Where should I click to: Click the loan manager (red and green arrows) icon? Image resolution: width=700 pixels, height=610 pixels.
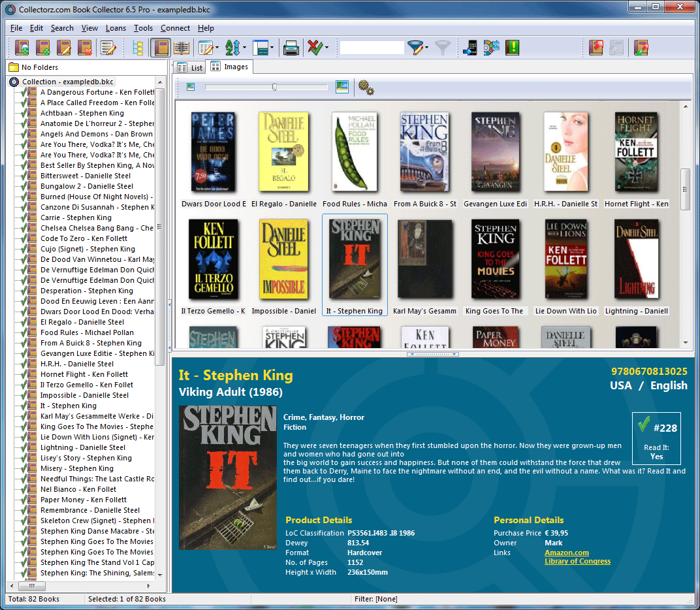click(641, 47)
